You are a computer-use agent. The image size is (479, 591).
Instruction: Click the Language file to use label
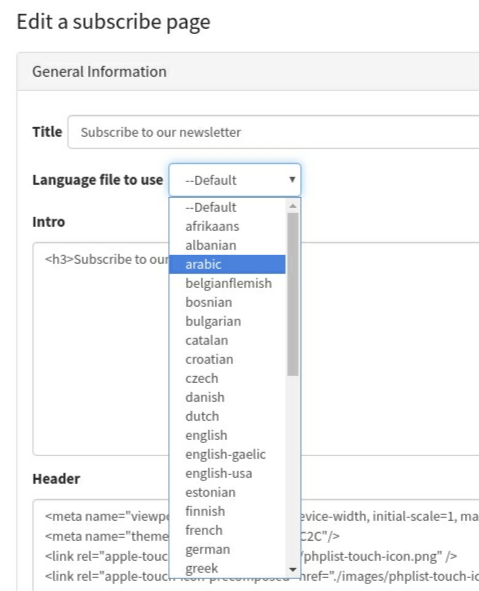(98, 180)
